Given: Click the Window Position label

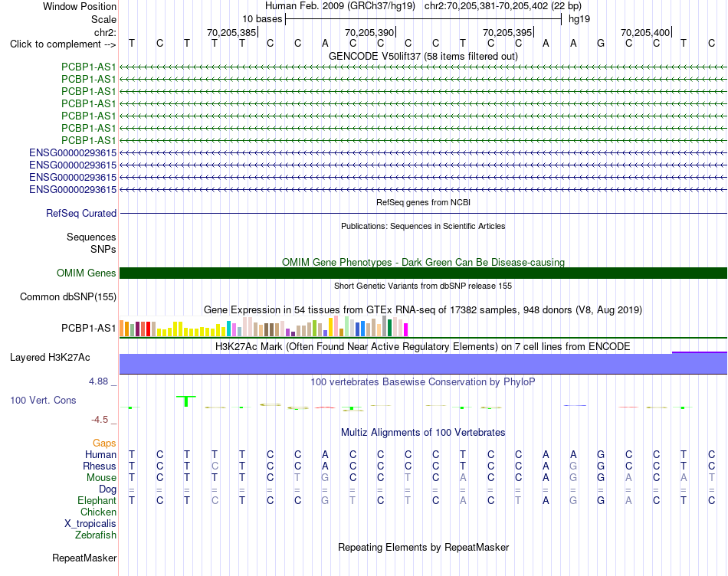Looking at the screenshot, I should (x=80, y=6).
